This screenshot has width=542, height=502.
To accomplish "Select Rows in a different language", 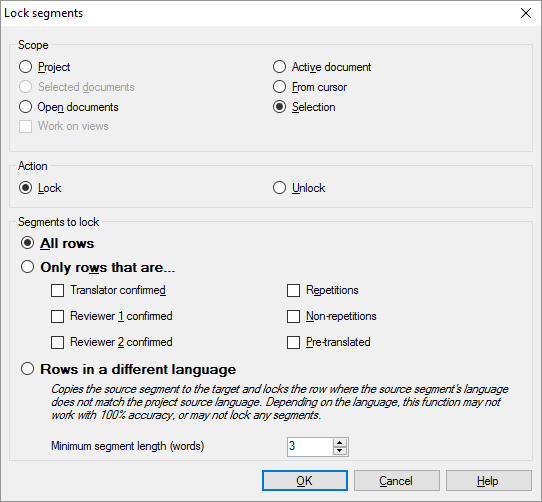I will 27,369.
